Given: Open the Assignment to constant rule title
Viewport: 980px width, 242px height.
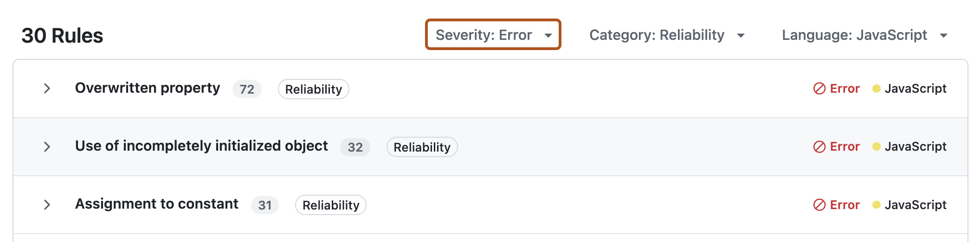Looking at the screenshot, I should [x=157, y=204].
